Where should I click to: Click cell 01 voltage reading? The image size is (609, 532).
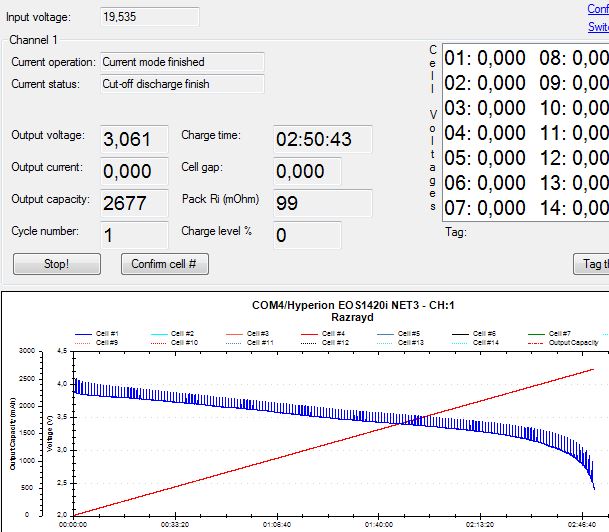coord(485,57)
